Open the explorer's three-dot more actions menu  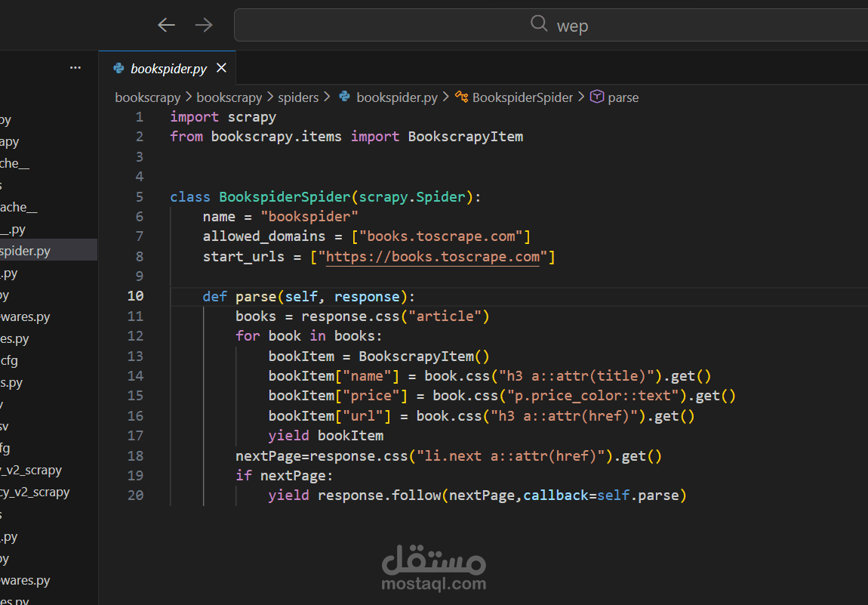75,67
